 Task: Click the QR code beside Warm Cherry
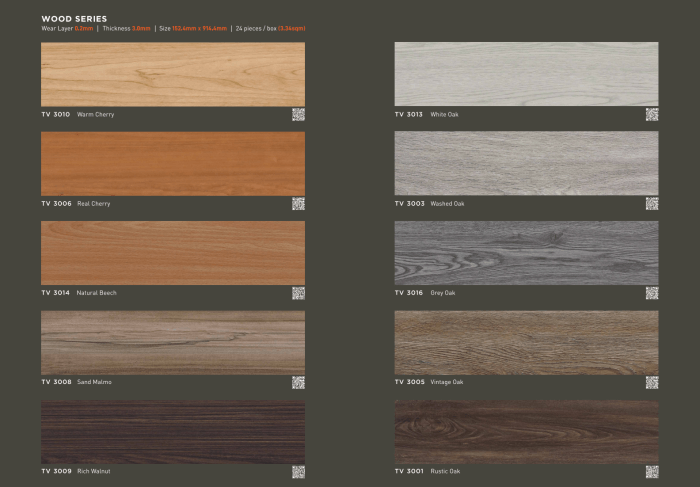[298, 114]
